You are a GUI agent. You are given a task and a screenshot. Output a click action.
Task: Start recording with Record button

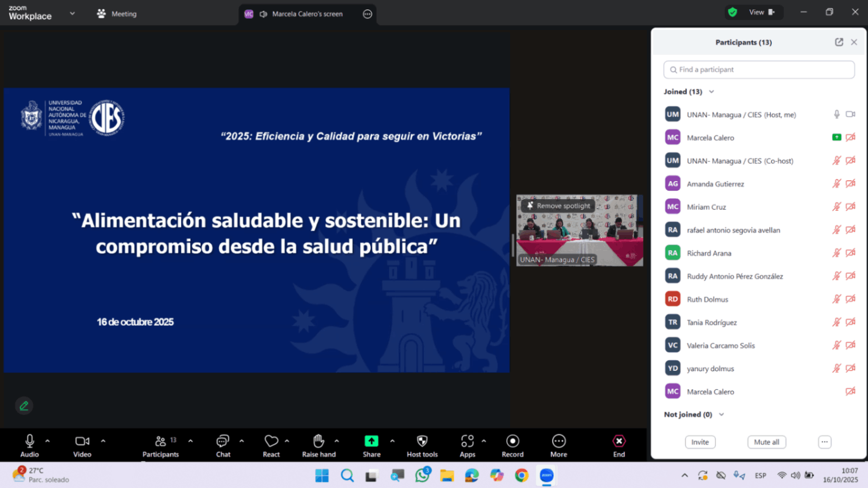click(512, 442)
